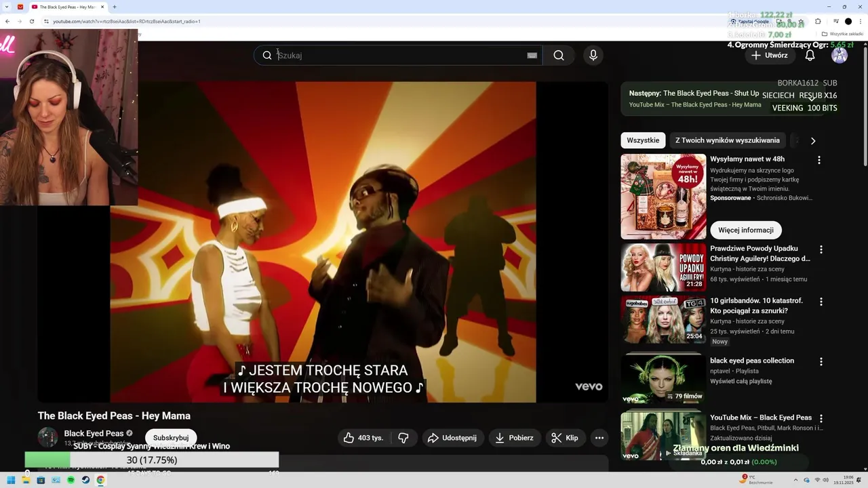Open Chrome media controls icon
The height and width of the screenshot is (488, 868).
pos(835,21)
